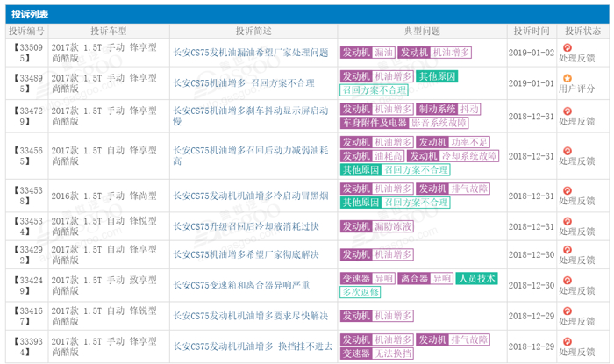Viewport: 614px width, 364px height.
Task: Open complaint 长安CS75发动机机油增多 换挡挂不进去
Action: click(x=253, y=346)
